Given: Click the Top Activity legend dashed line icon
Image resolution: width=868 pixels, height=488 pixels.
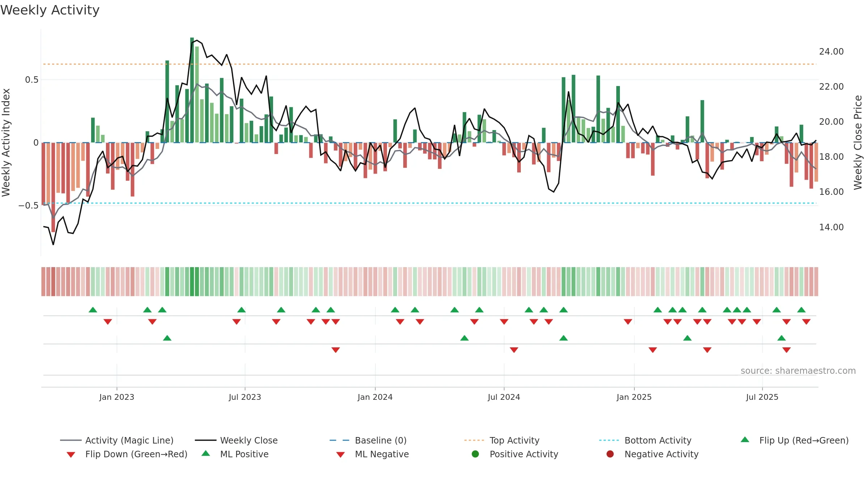Looking at the screenshot, I should [474, 440].
